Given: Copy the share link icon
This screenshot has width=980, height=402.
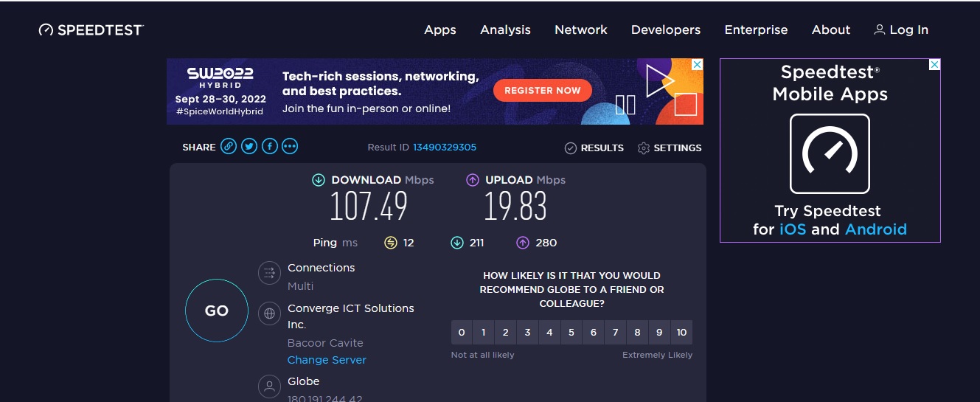Looking at the screenshot, I should [x=229, y=147].
